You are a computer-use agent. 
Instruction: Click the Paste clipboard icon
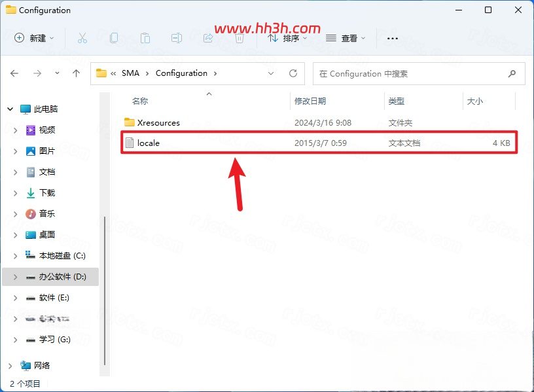[145, 38]
